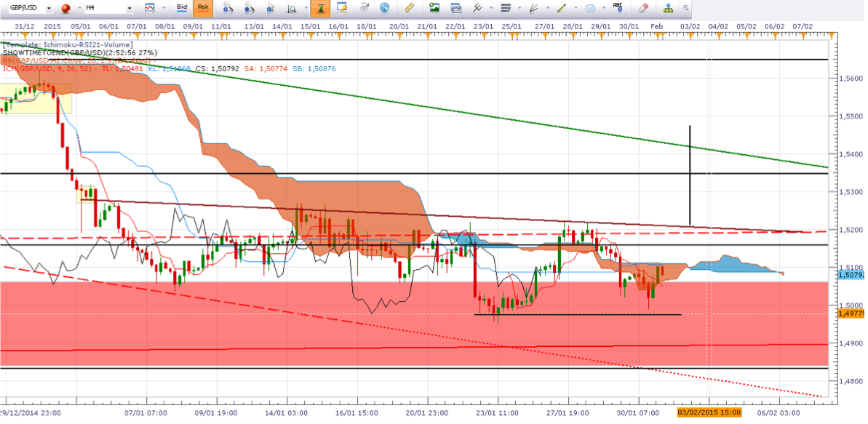Click the zoom in magnifier icon

coord(227,8)
